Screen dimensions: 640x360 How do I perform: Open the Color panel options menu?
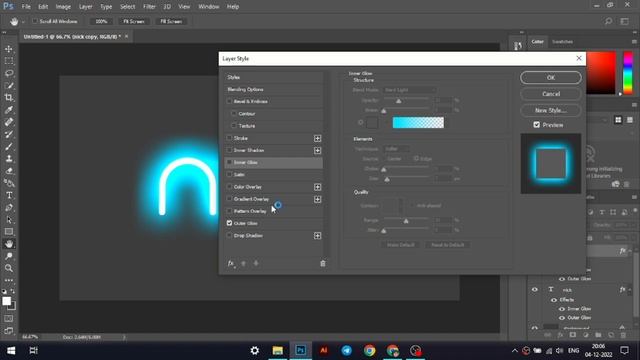click(x=634, y=42)
